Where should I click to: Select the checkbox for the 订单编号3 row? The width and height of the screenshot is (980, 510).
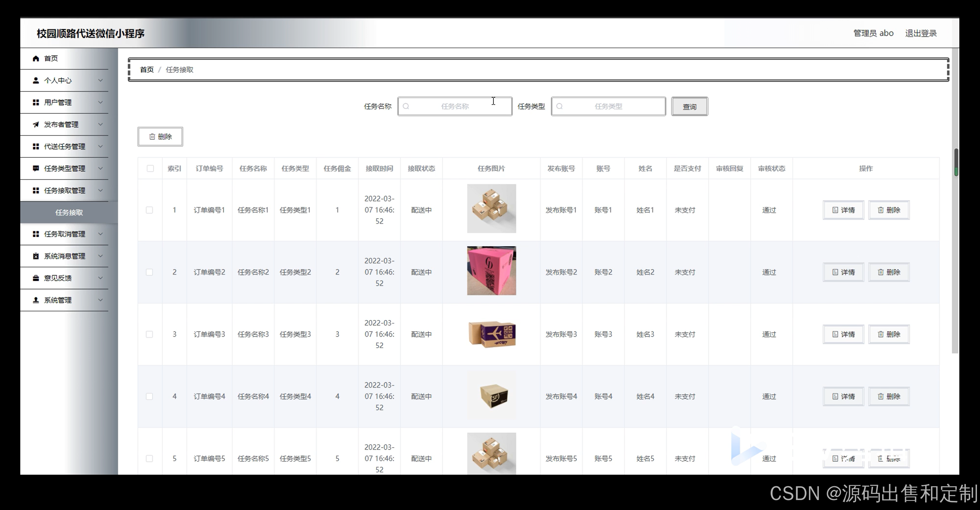149,334
